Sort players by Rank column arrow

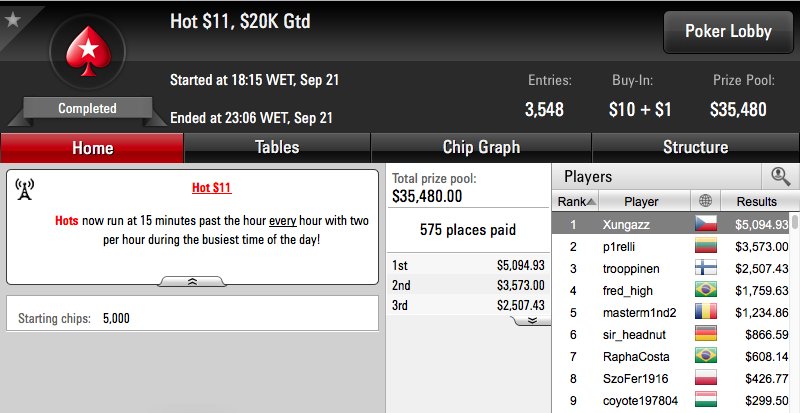tap(591, 202)
